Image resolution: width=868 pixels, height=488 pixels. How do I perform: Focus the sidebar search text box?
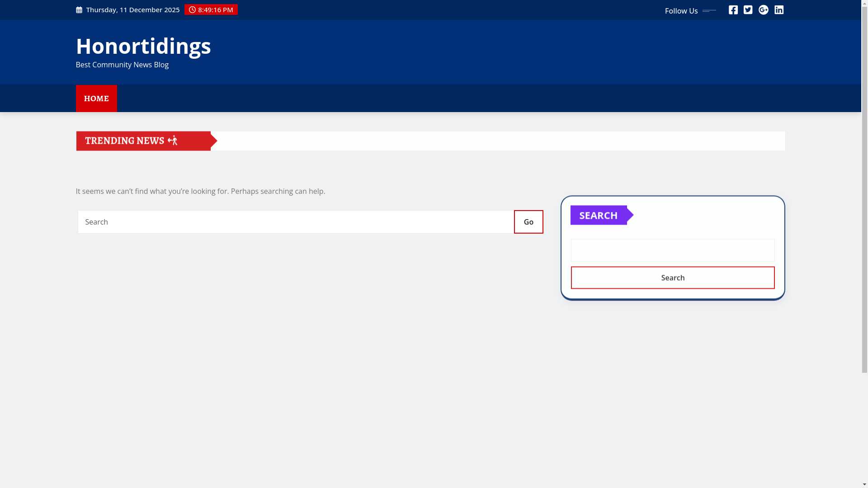tap(673, 250)
